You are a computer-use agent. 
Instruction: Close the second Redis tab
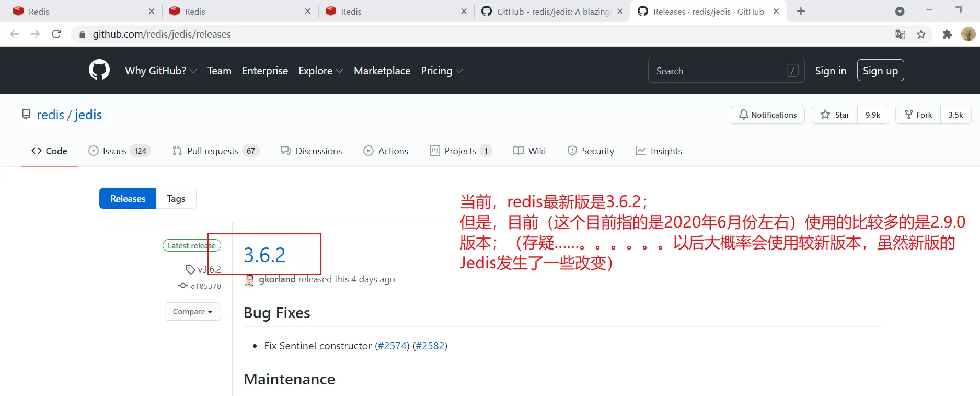point(308,11)
